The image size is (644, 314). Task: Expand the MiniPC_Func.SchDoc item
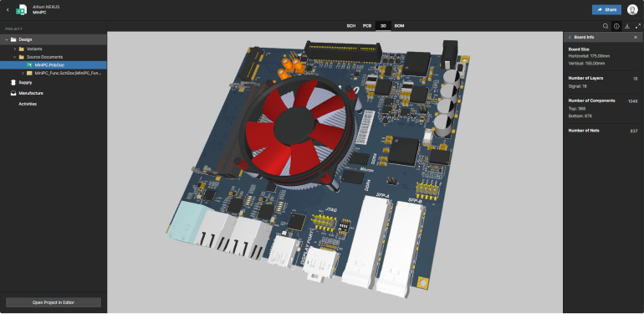click(x=23, y=73)
